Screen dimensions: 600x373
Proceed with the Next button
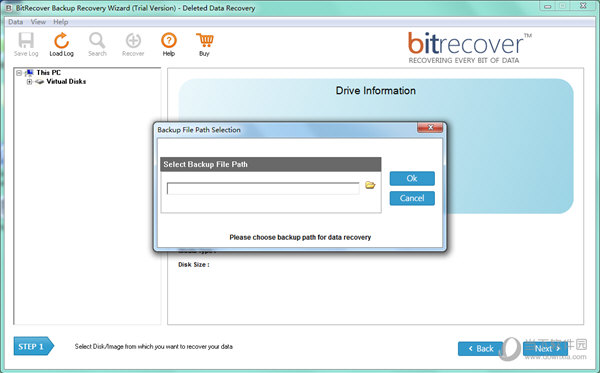tap(545, 349)
